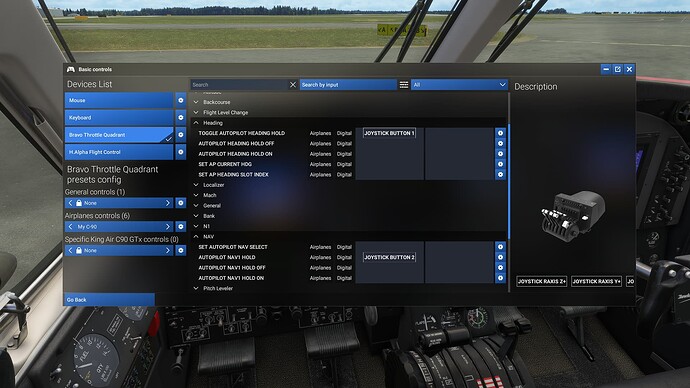
Task: Open settings gear for H.Alpha Flight Control
Action: tap(180, 152)
